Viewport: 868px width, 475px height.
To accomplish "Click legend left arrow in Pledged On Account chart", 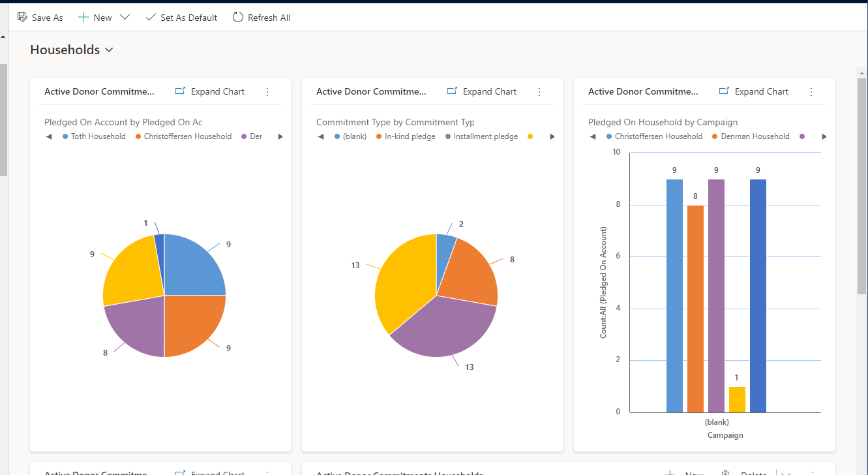I will tap(49, 137).
